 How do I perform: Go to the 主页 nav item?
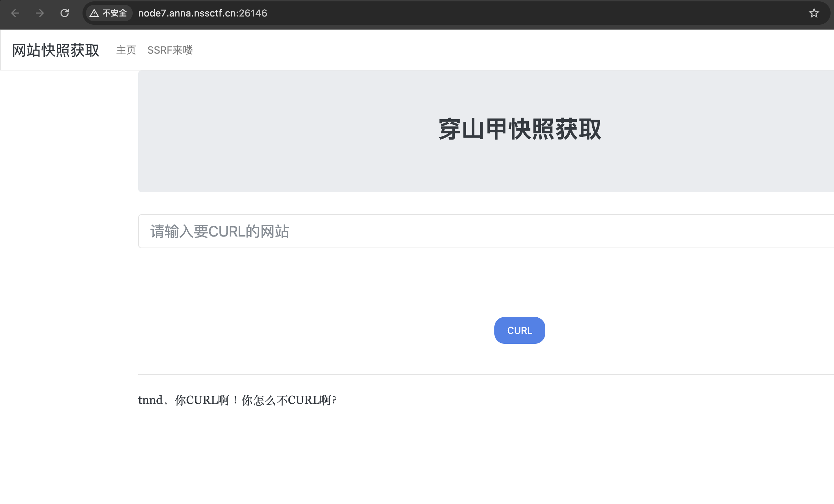pos(126,50)
